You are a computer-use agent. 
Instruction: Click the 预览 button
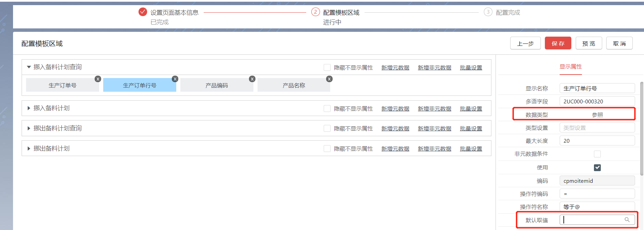click(589, 43)
